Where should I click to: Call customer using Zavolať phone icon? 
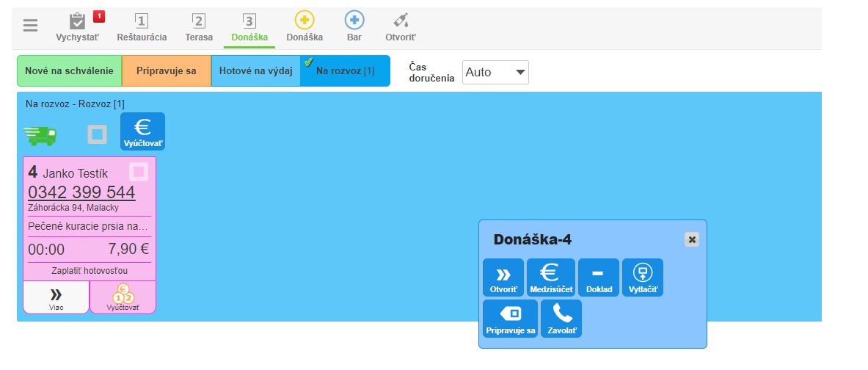pyautogui.click(x=561, y=319)
